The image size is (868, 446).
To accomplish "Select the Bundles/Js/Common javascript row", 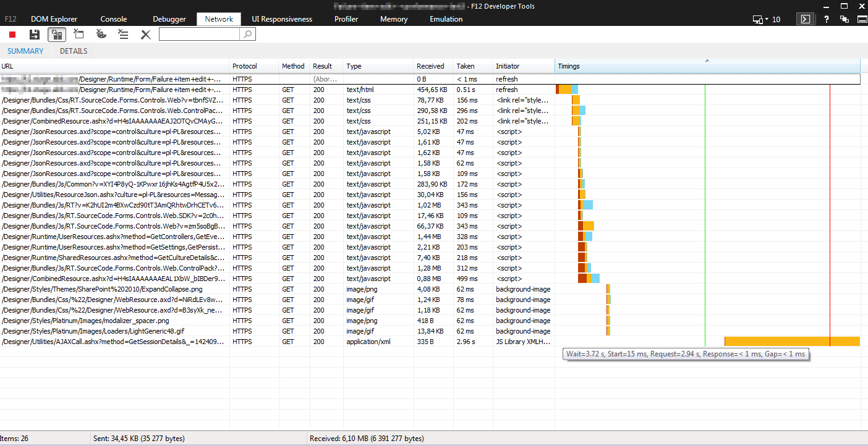I will 430,184.
